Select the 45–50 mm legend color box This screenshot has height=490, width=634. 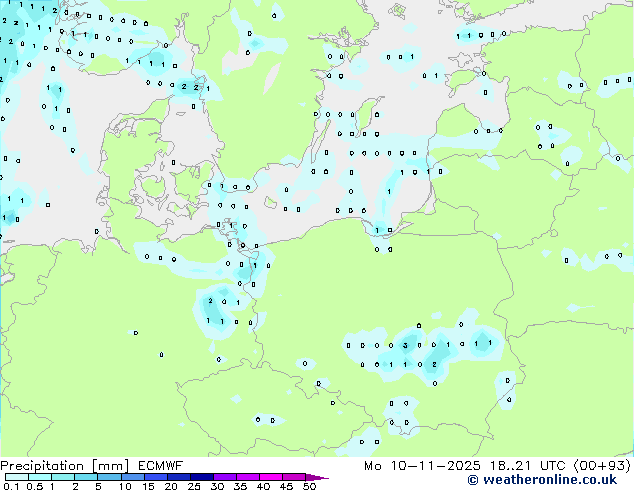click(294, 477)
